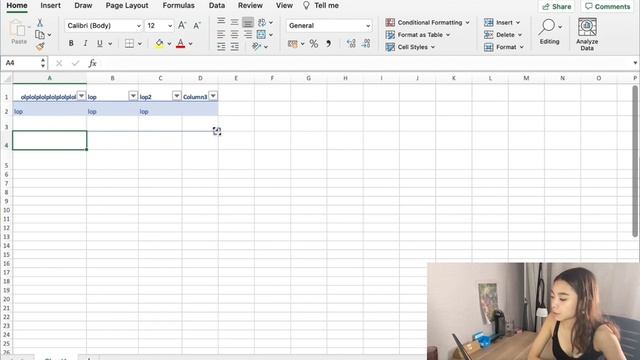Screen dimensions: 640x360
Task: Apply red font color A
Action: click(x=180, y=43)
